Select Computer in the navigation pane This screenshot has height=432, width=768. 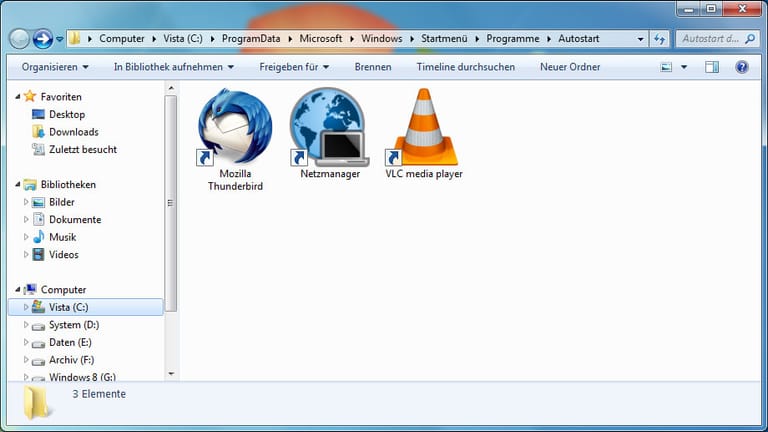(63, 289)
